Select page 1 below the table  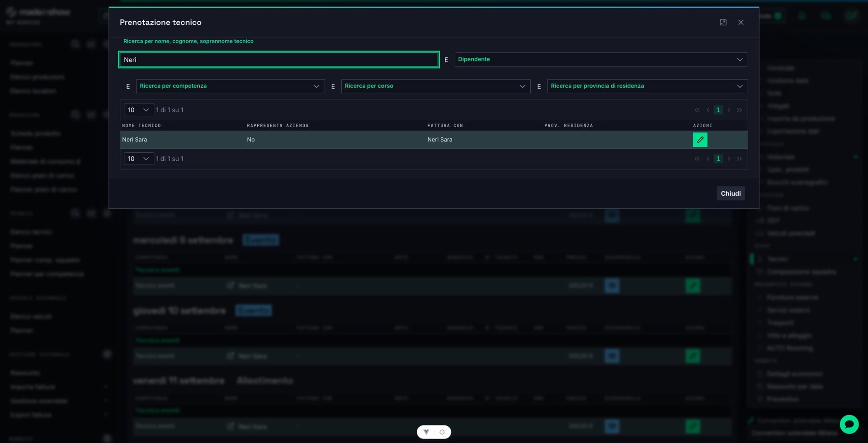pyautogui.click(x=718, y=159)
